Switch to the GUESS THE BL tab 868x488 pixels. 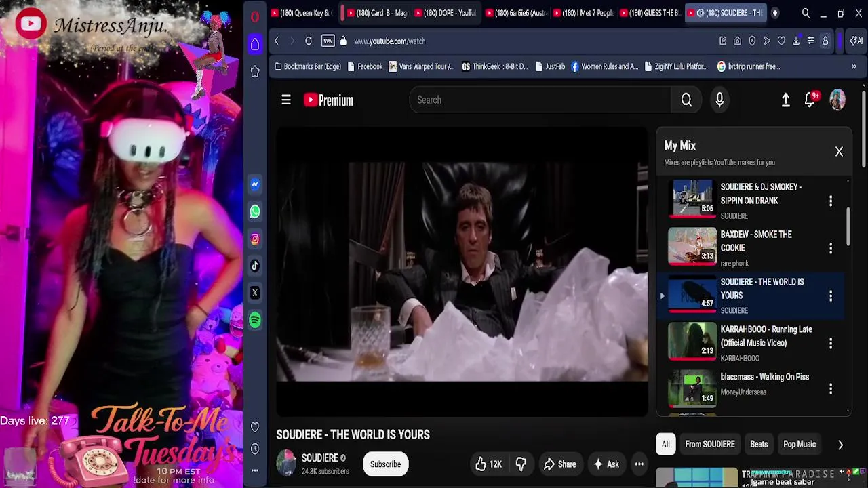pos(651,13)
